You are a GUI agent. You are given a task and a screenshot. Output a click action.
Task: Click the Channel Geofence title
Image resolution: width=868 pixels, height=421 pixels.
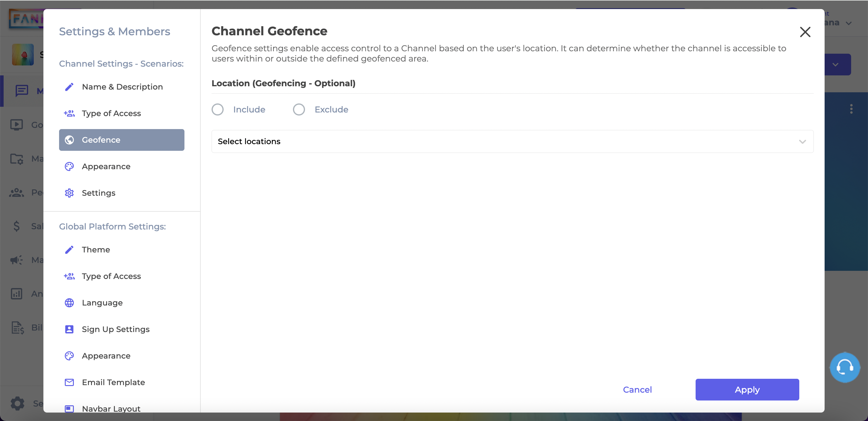269,31
